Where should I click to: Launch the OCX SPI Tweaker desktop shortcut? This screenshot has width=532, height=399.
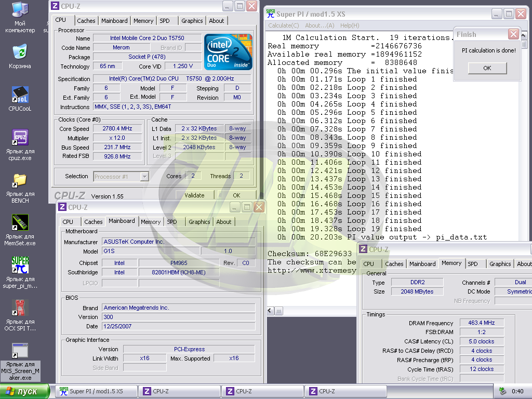[x=20, y=315]
